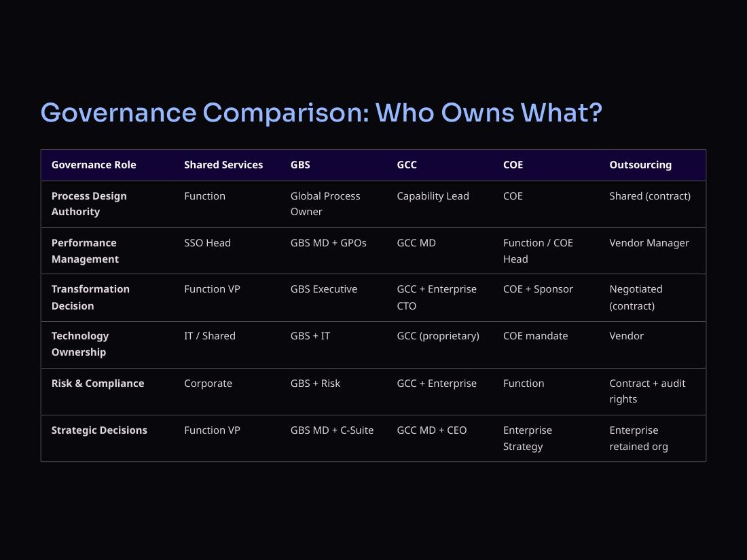Click the 'Capability Lead' cell
This screenshot has width=747, height=560.
pos(433,196)
